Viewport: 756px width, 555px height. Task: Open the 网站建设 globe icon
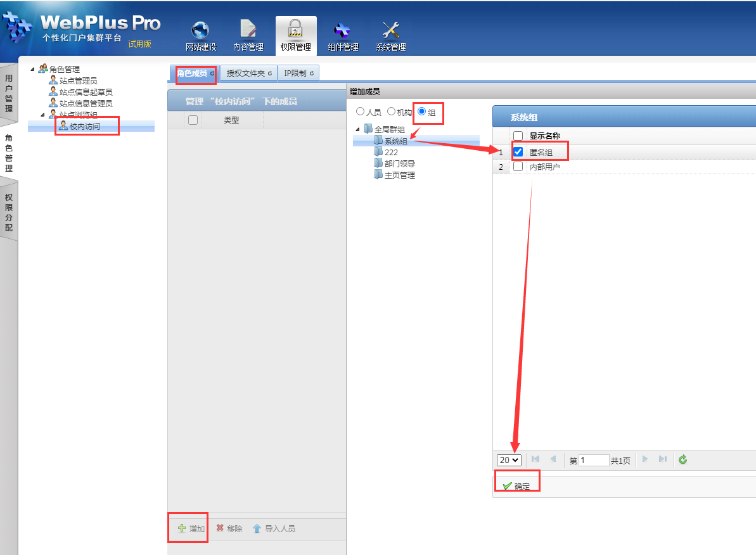click(x=200, y=30)
